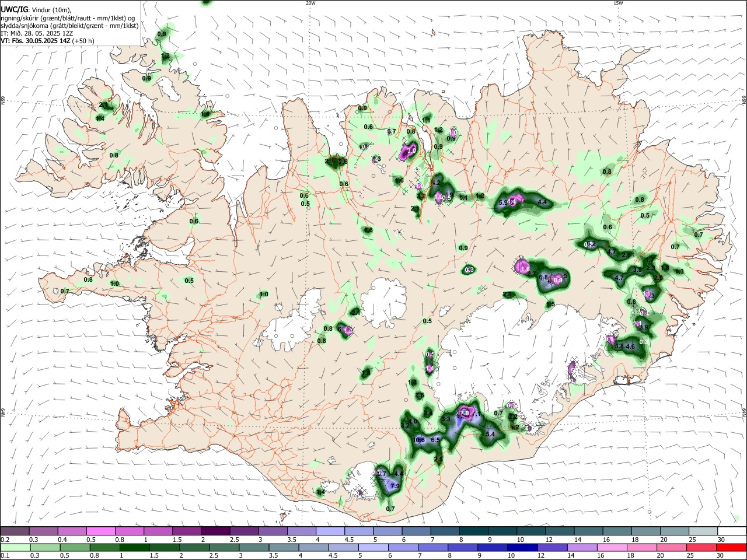Click the palest green rain-scale swatch from 0.1 to 0.3
The image size is (747, 560).
(x=15, y=547)
